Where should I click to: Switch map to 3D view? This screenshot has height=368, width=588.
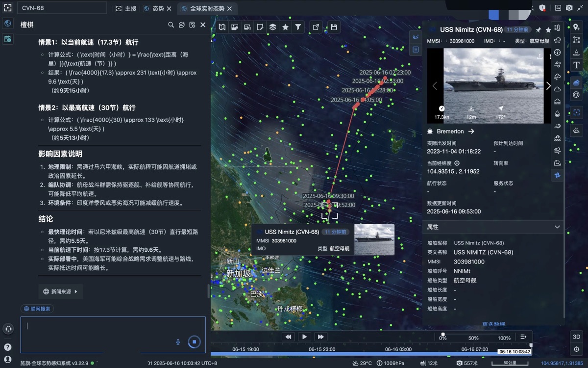[576, 337]
